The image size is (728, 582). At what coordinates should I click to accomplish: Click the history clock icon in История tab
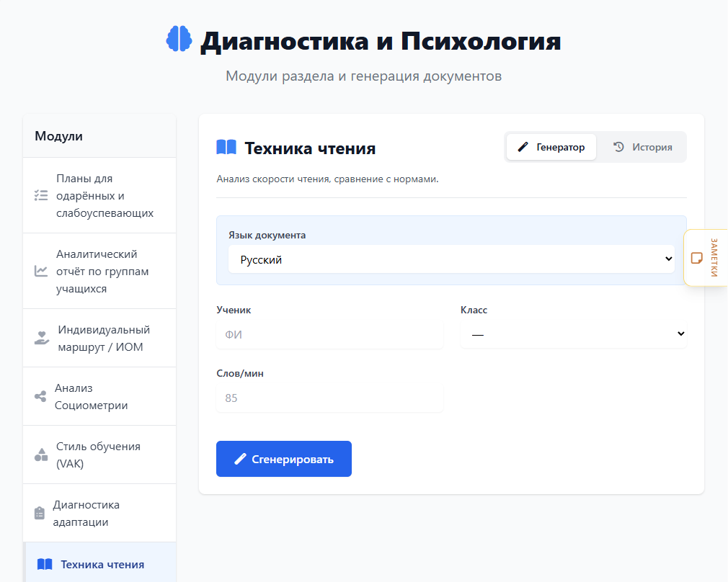[x=618, y=147]
